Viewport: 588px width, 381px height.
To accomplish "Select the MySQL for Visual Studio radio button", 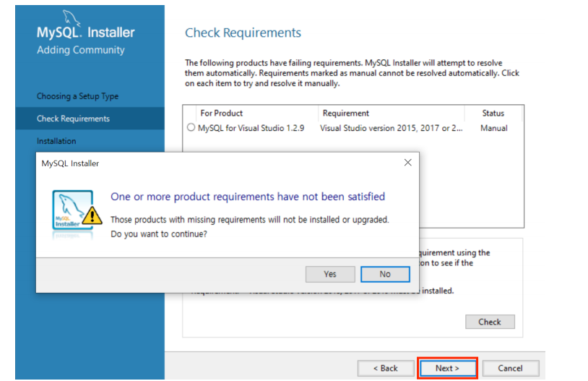I will point(191,127).
